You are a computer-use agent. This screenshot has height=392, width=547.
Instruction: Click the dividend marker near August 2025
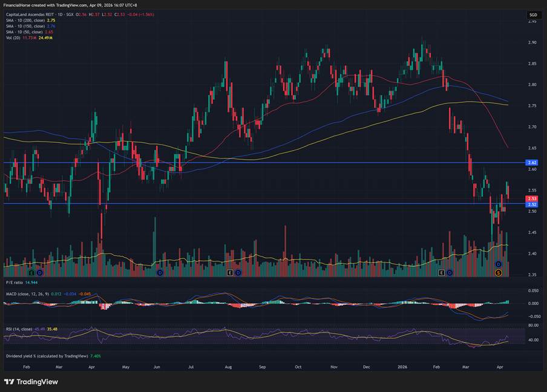[x=238, y=273]
